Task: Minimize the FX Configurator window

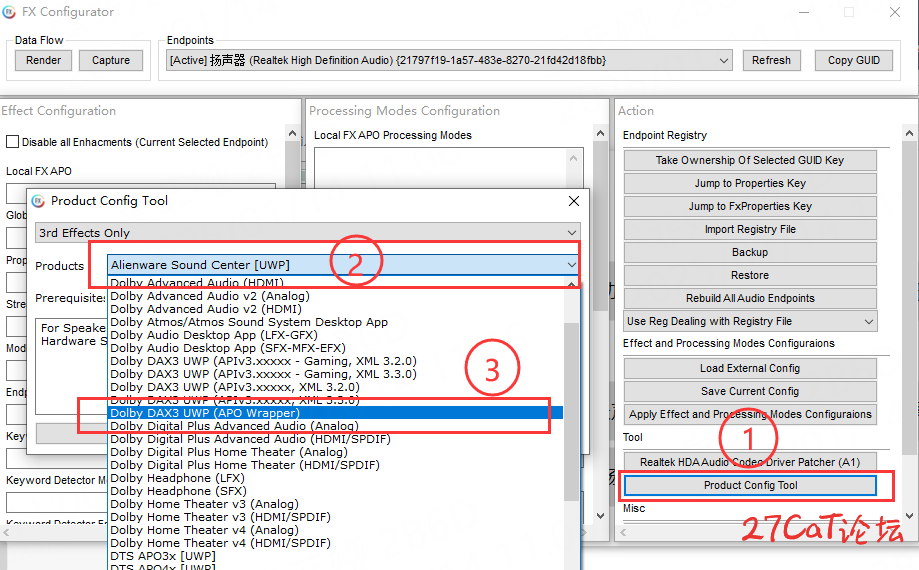Action: pyautogui.click(x=804, y=12)
